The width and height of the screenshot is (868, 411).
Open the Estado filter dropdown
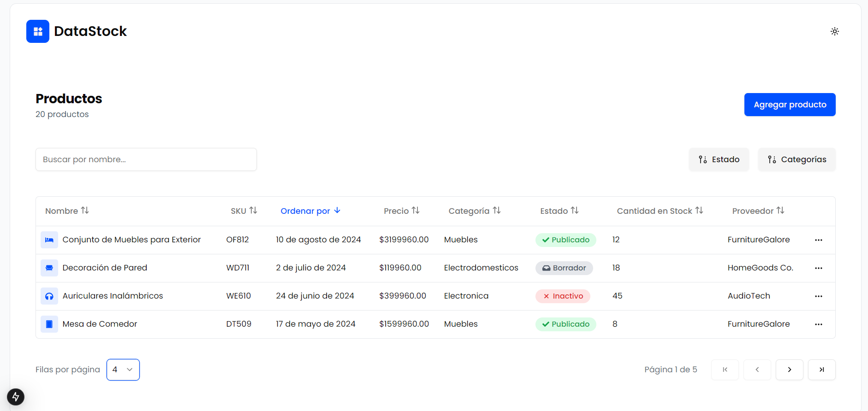pos(719,159)
